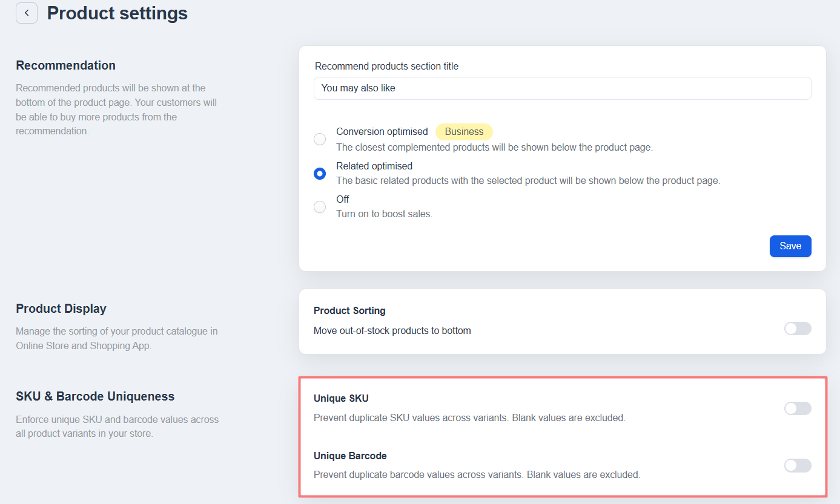Click the Product settings page title

coord(117,13)
